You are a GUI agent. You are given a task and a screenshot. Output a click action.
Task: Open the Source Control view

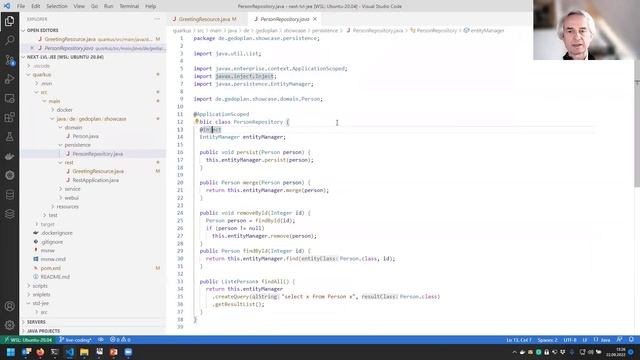click(x=9, y=60)
